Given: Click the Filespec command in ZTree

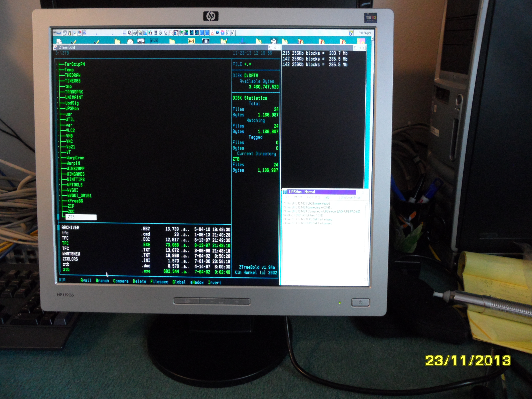Looking at the screenshot, I should pyautogui.click(x=159, y=282).
